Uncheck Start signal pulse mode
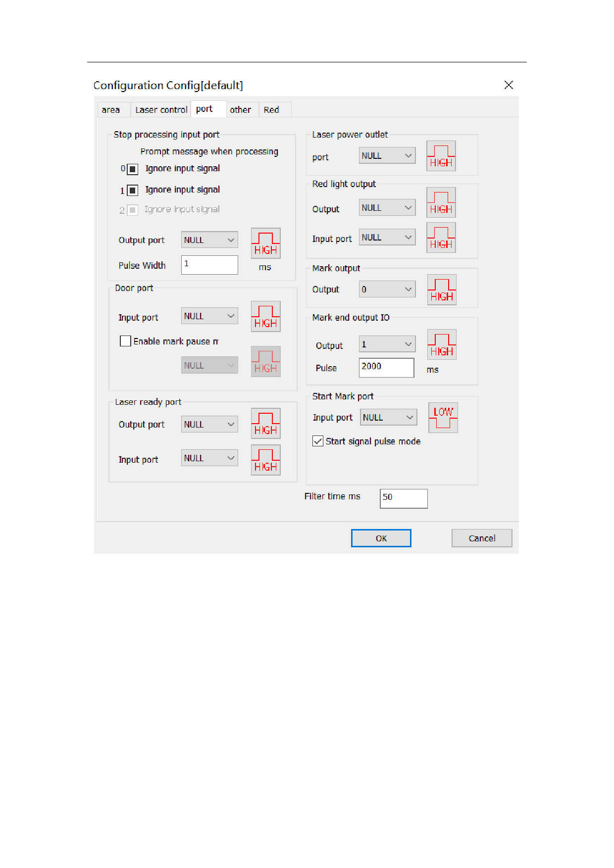The image size is (614, 868). point(318,441)
